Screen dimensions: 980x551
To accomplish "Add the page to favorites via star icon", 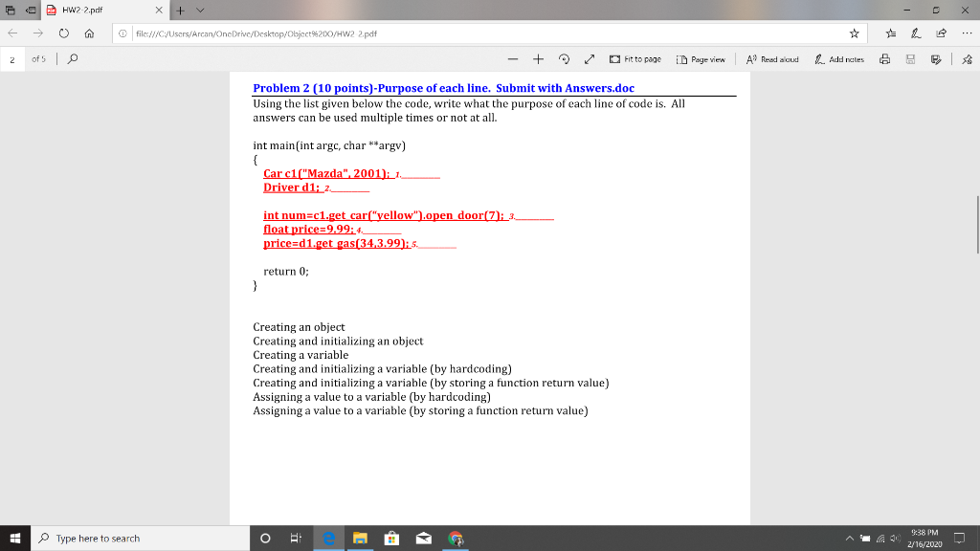I will (854, 32).
